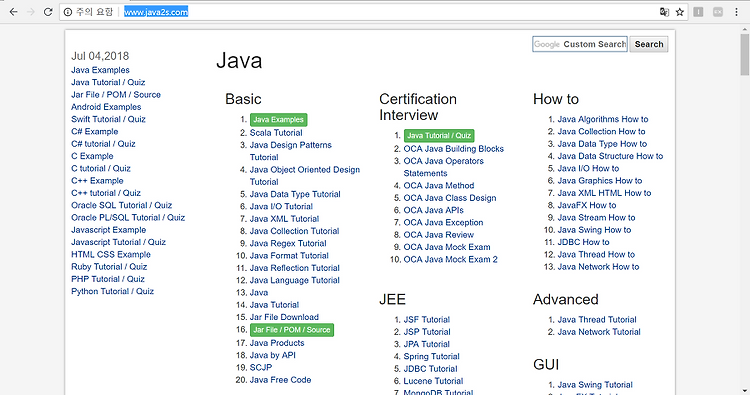Viewport: 750px width, 395px height.
Task: Open Java Algorithms How to link
Action: 603,120
